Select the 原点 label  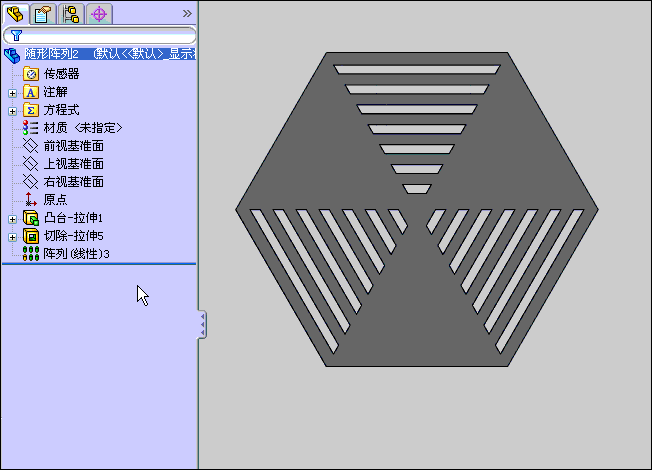[x=55, y=200]
